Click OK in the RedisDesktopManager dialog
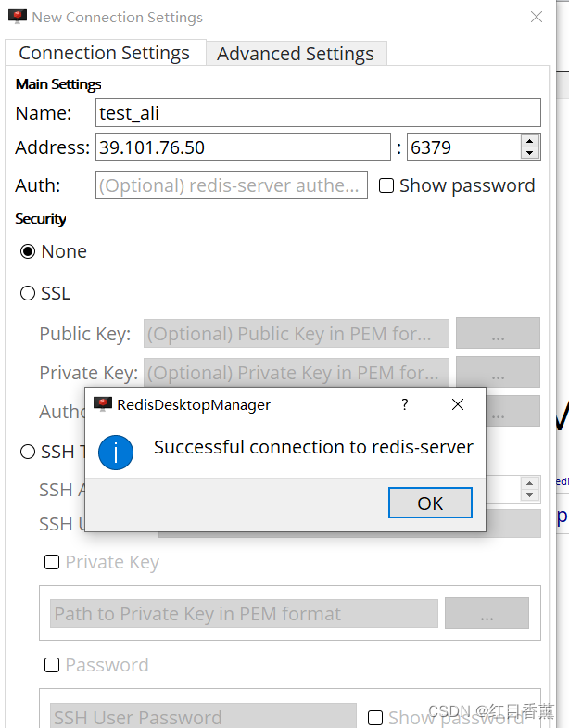 tap(430, 503)
